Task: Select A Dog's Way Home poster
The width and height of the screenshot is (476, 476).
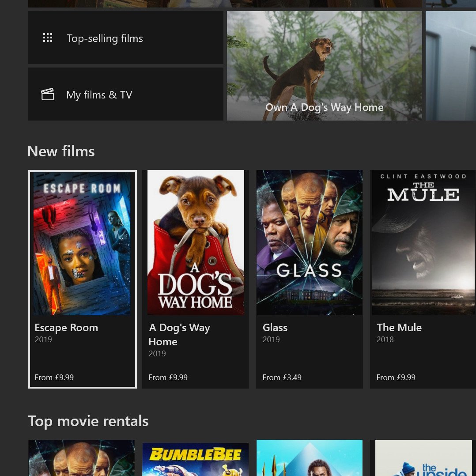Action: coord(196,242)
